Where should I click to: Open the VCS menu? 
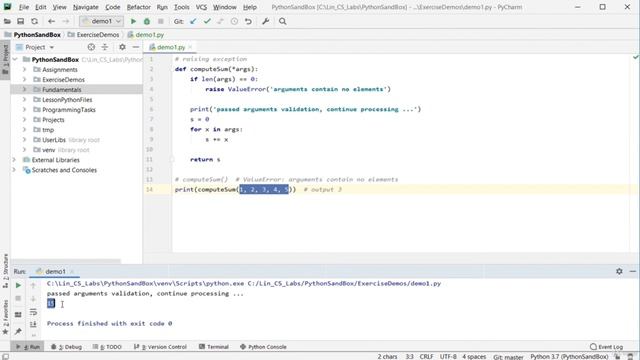201,7
